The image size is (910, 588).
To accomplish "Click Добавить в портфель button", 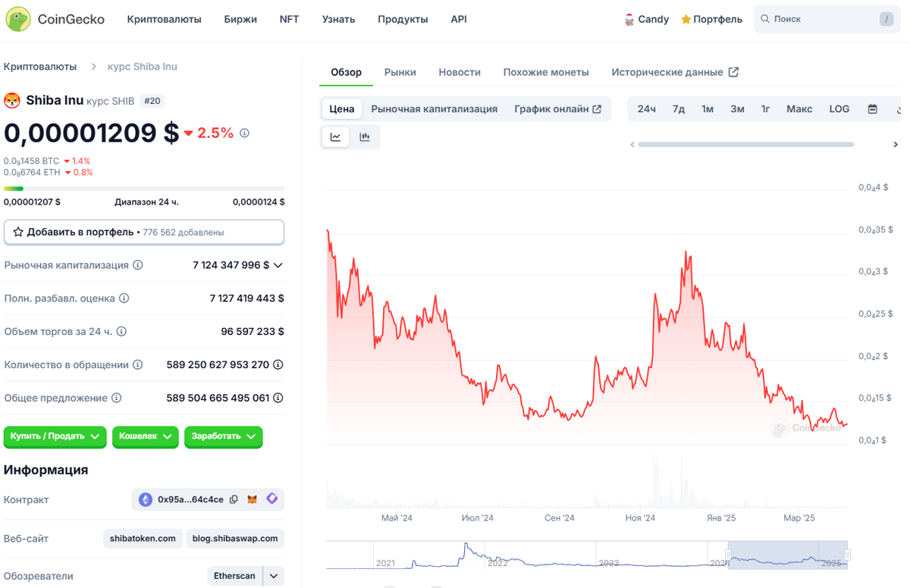I will click(144, 232).
